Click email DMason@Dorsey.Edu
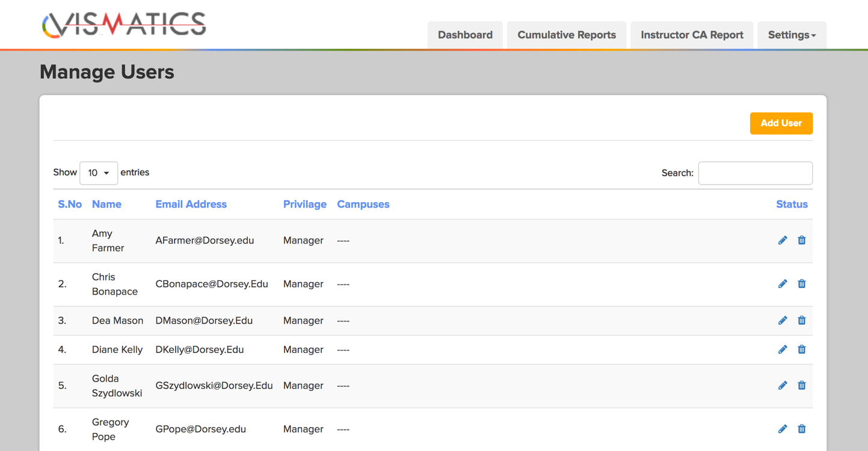Viewport: 868px width, 451px height. tap(204, 321)
